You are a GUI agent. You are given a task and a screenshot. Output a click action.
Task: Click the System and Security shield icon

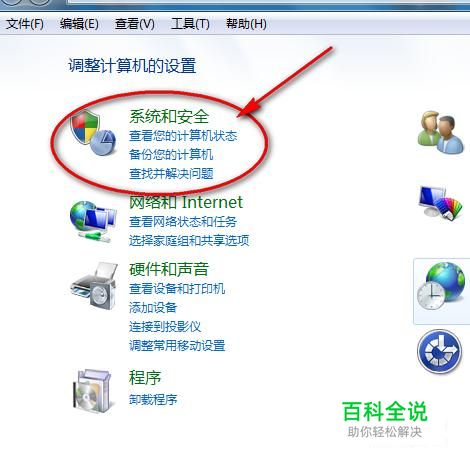pyautogui.click(x=93, y=132)
